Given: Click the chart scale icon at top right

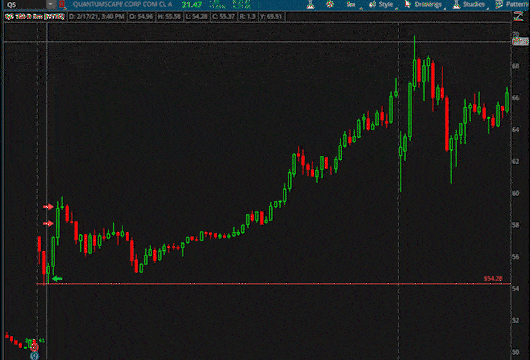Looking at the screenshot, I should [518, 16].
